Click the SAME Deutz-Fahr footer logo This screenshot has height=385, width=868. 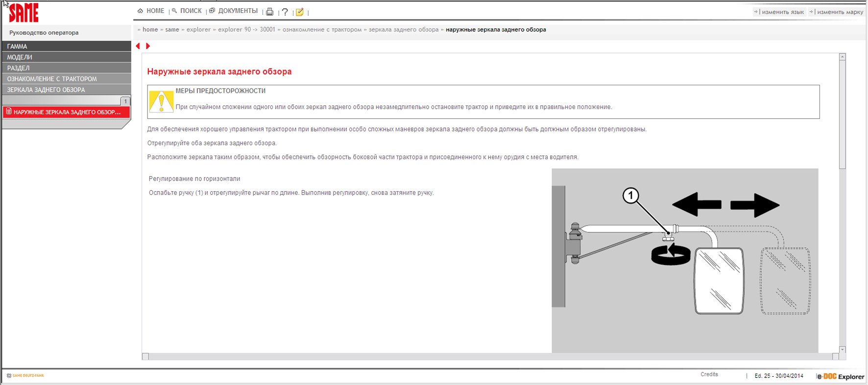click(25, 376)
